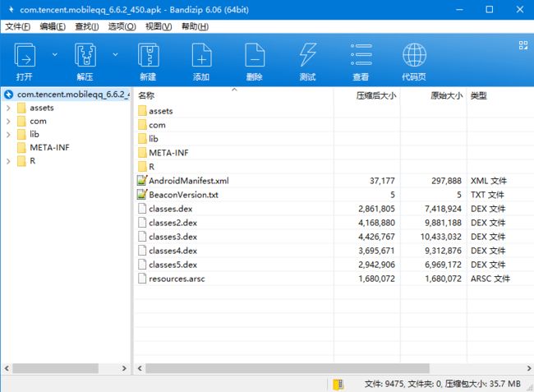
Task: Click the 查看 (View) list icon
Action: tap(361, 54)
